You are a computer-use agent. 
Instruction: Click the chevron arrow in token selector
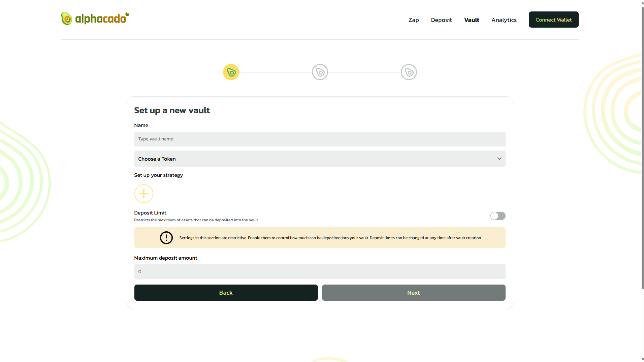click(x=500, y=159)
